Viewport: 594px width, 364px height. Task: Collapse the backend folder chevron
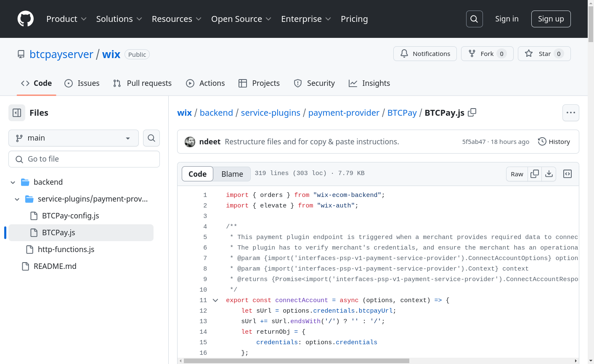(13, 182)
